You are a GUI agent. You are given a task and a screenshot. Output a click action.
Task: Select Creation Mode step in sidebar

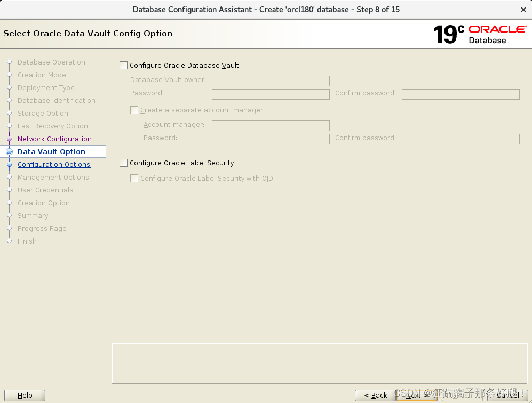point(42,75)
